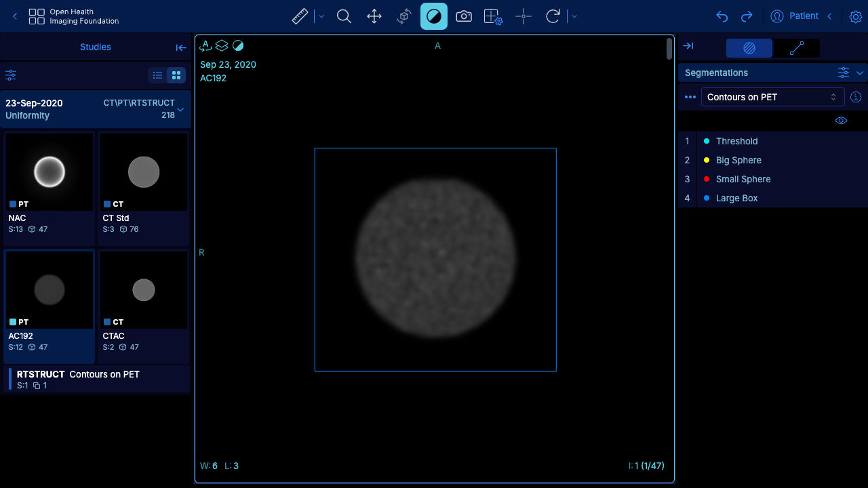Select the Length measurement ruler tool

point(300,16)
